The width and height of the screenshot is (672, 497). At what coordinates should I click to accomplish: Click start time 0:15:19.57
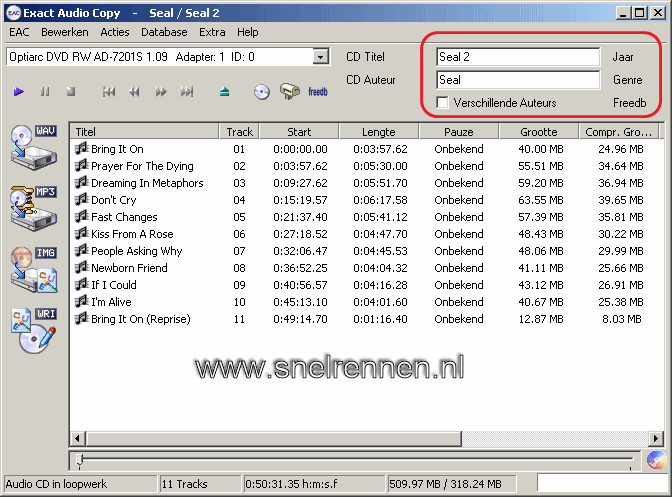tap(300, 200)
